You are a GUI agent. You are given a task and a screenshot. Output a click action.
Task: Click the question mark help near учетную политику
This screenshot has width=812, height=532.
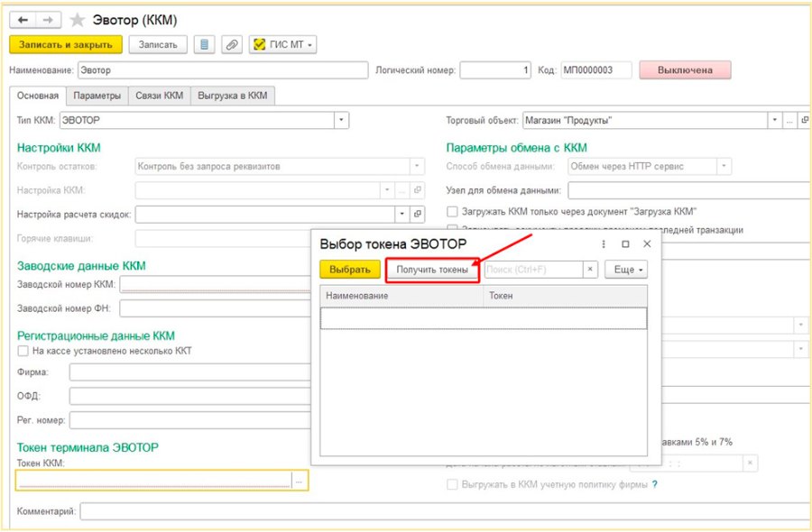pyautogui.click(x=655, y=484)
